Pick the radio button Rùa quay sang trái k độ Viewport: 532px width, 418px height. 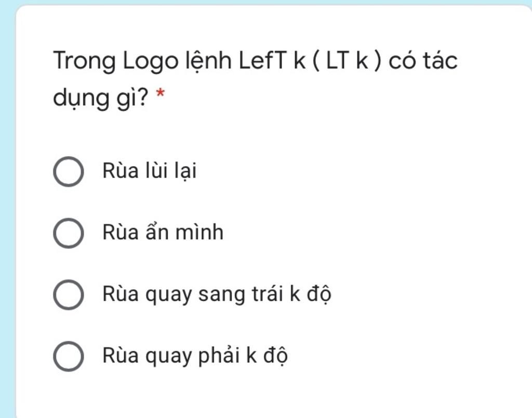coord(69,294)
